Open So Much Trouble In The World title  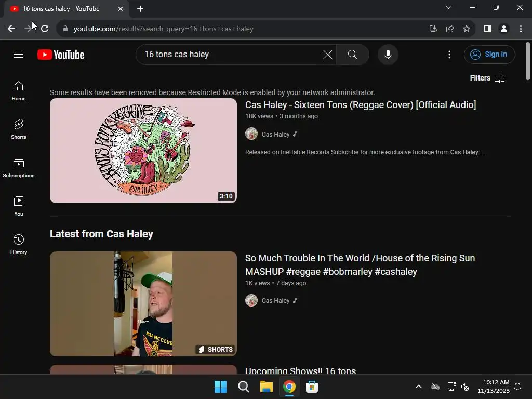(x=360, y=264)
